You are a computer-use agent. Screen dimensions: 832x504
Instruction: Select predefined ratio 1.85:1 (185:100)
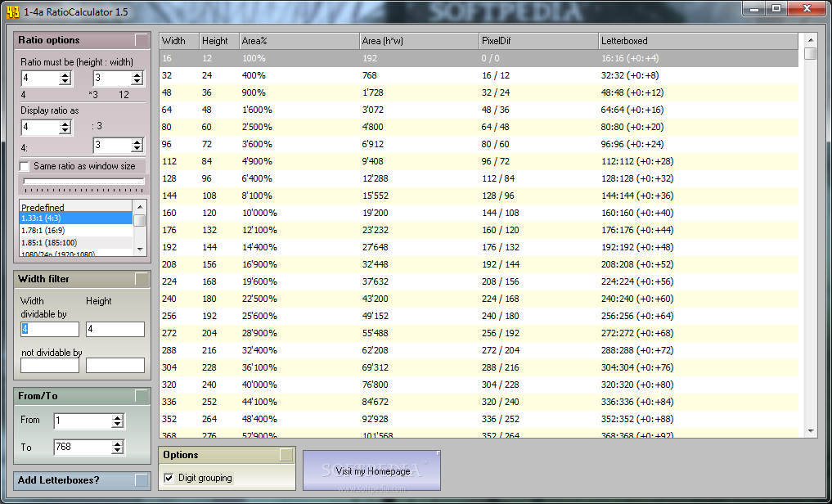pyautogui.click(x=75, y=242)
